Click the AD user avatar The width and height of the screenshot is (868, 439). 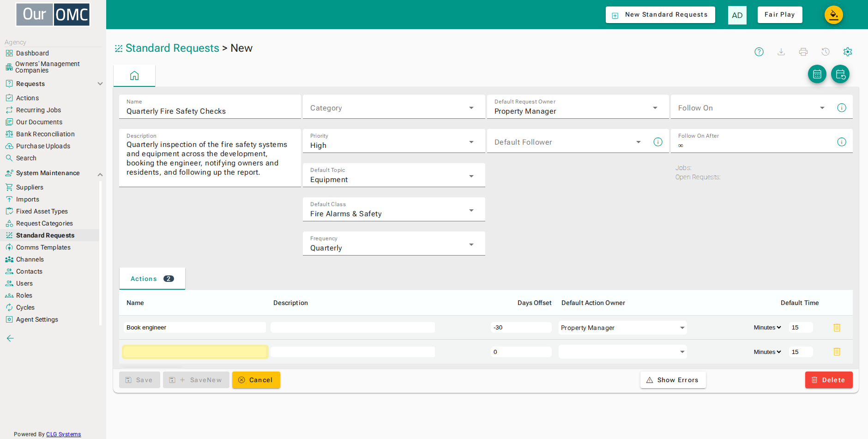[x=737, y=15]
